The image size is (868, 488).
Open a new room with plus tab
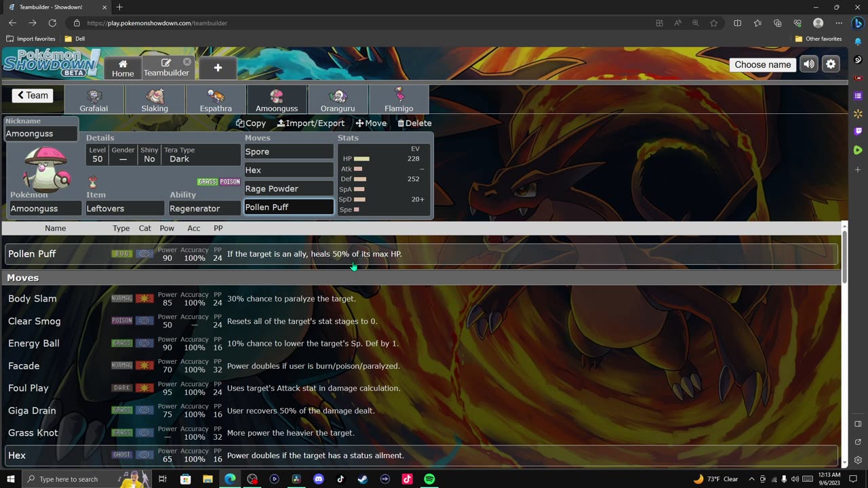tap(218, 68)
